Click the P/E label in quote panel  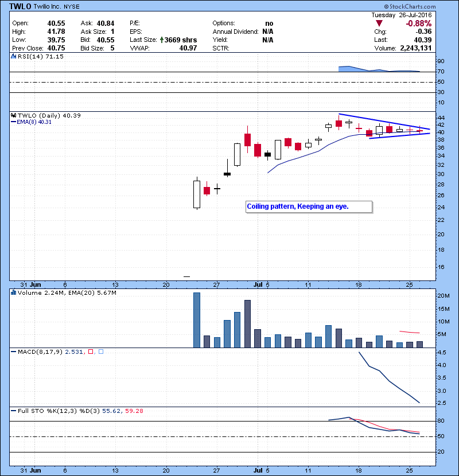pyautogui.click(x=135, y=24)
